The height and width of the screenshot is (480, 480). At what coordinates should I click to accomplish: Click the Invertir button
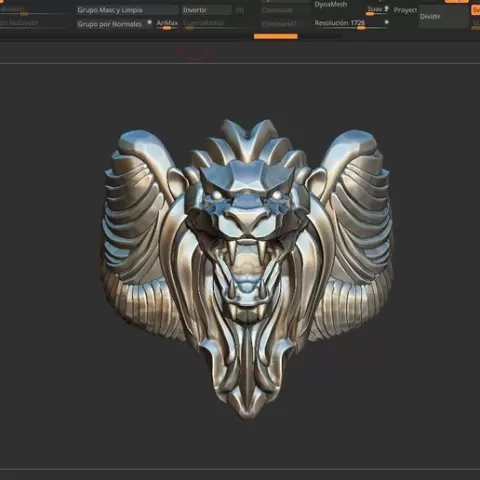[x=207, y=10]
